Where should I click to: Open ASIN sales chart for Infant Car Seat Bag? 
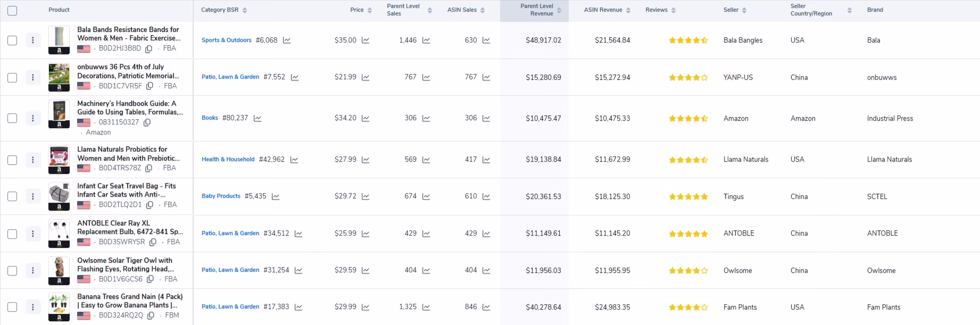coord(486,197)
